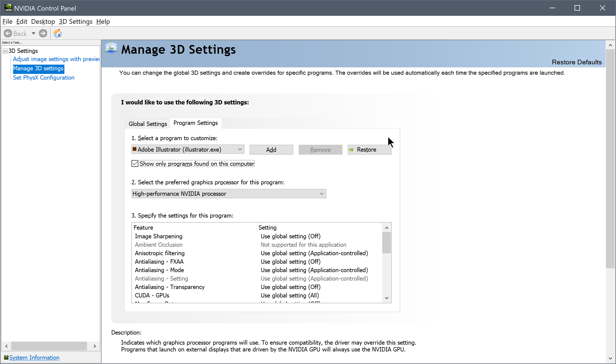Click the Restore button with NVIDIA icon
The height and width of the screenshot is (364, 616).
[369, 150]
